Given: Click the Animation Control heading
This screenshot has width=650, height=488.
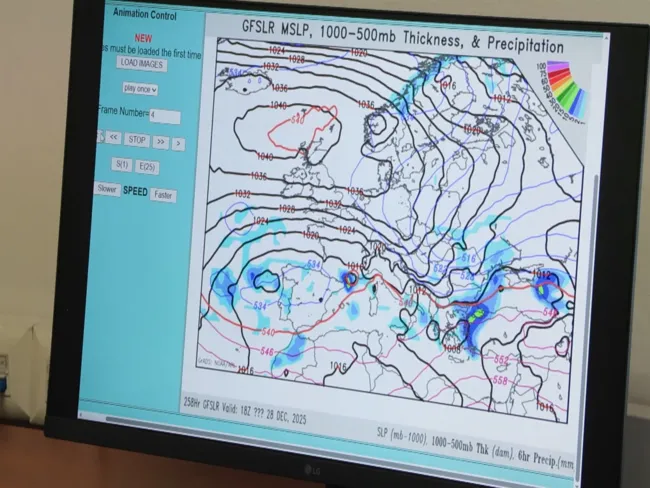Looking at the screenshot, I should 145,15.
